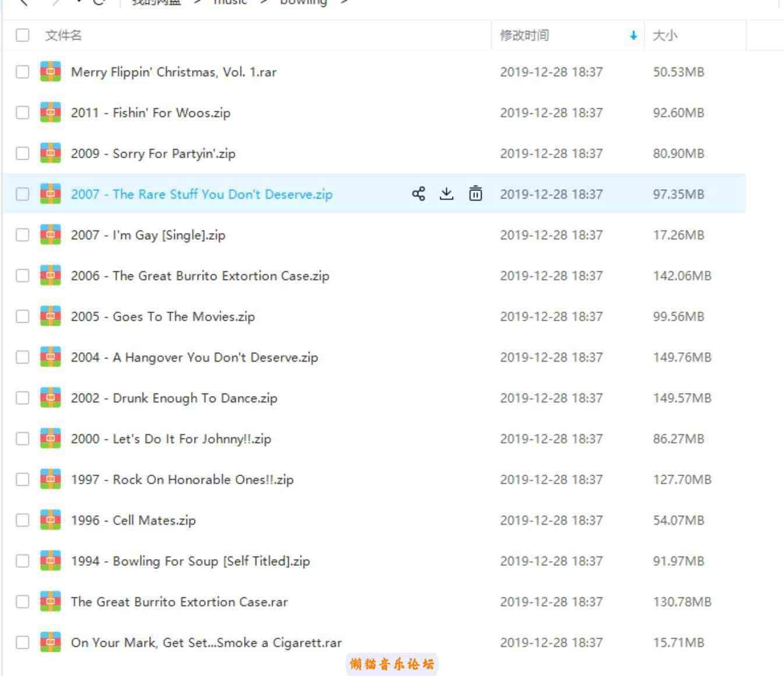The image size is (784, 676).
Task: Click file name 1994 - Bowling For Soup [Self Titled].zip
Action: [x=190, y=561]
